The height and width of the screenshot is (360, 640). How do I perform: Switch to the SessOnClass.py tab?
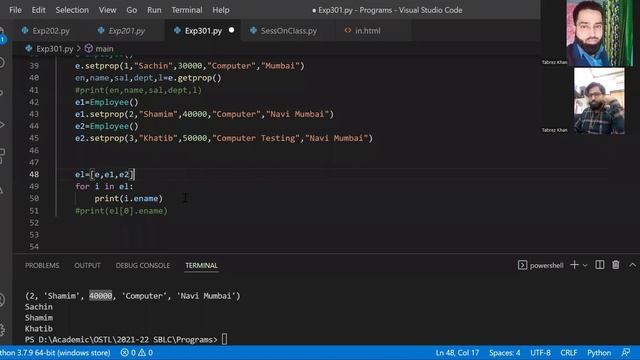coord(288,31)
